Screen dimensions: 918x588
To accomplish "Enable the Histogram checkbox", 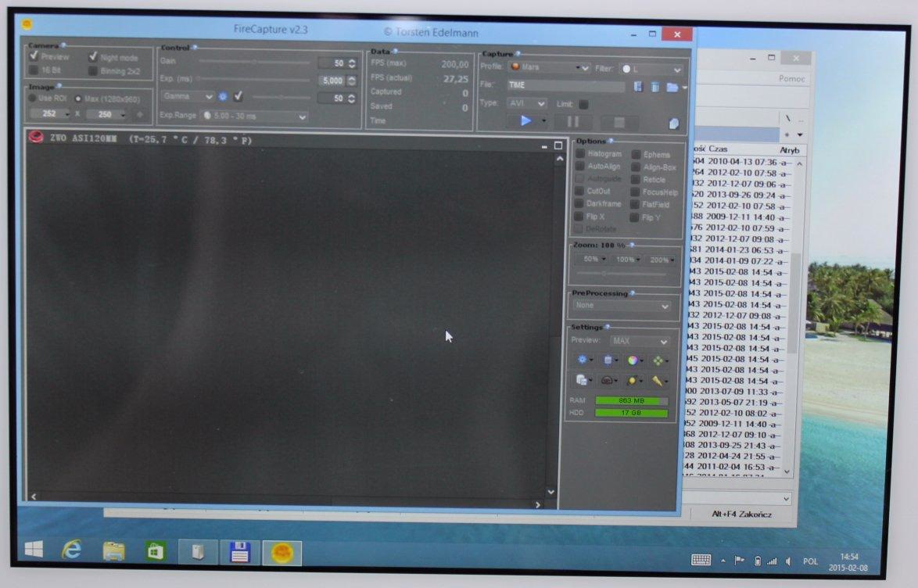I will [579, 155].
